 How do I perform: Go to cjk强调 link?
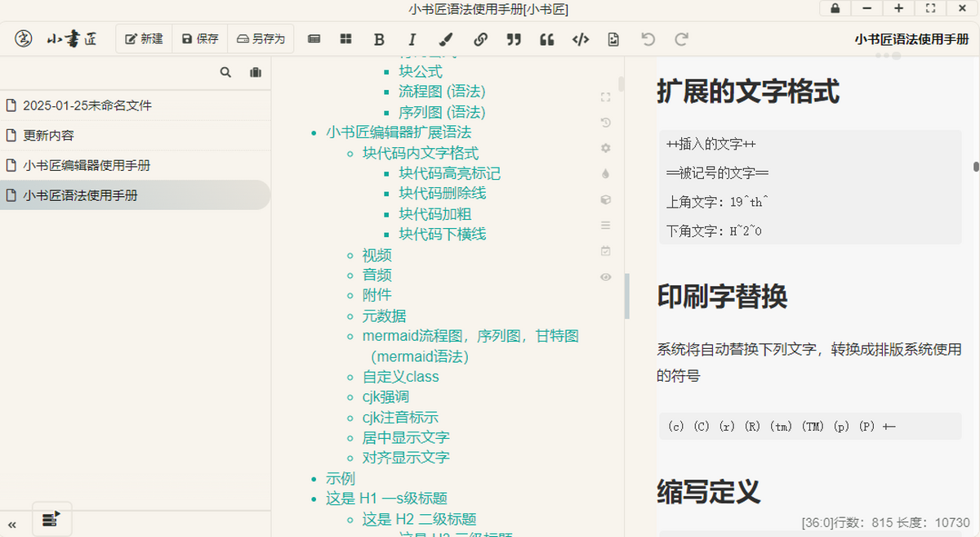tap(385, 397)
